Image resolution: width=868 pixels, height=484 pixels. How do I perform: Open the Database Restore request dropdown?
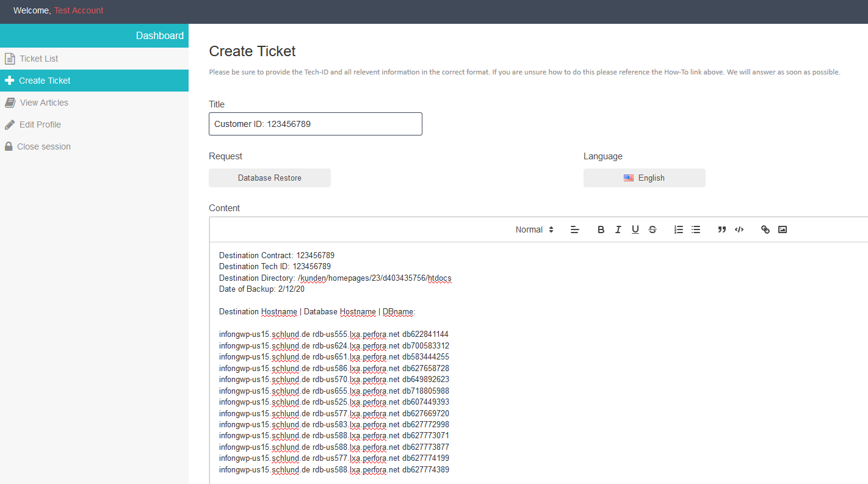pyautogui.click(x=270, y=178)
